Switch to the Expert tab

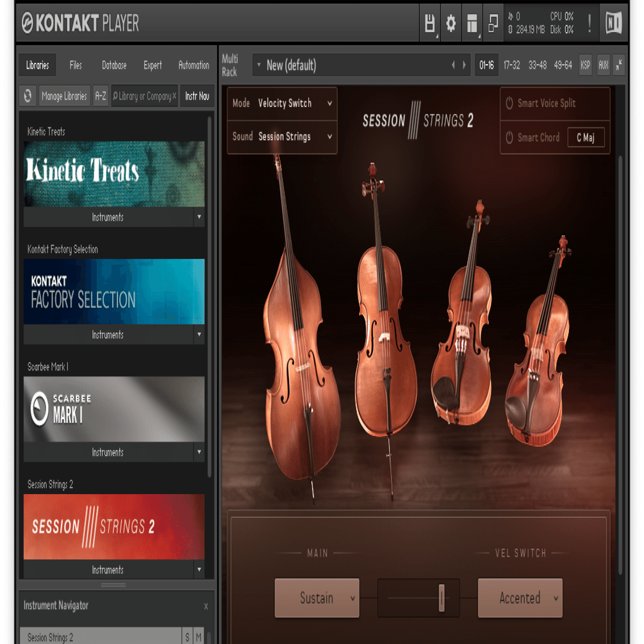(153, 65)
